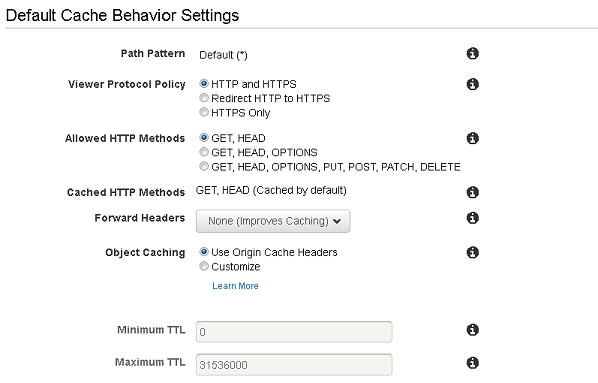Choose HTTPS Only radio button

click(204, 112)
